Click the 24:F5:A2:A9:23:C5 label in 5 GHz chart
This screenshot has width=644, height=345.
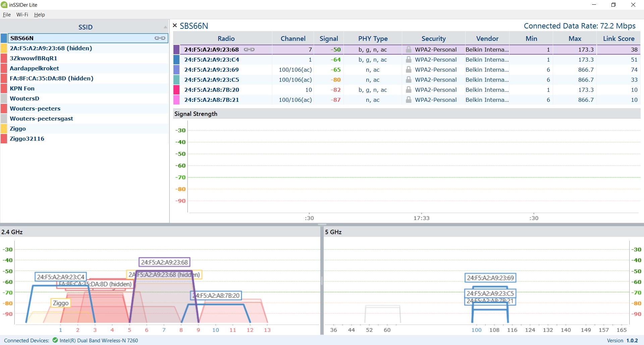coord(490,293)
